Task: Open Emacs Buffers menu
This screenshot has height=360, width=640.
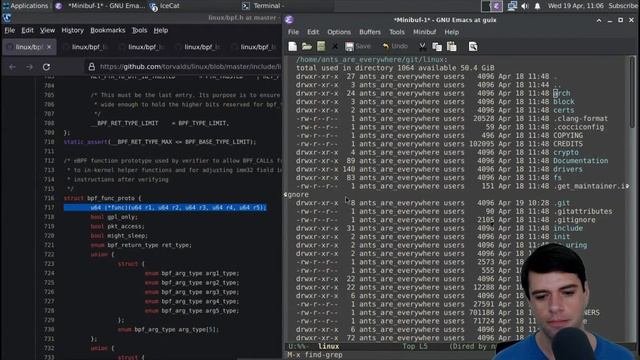Action: click(370, 32)
